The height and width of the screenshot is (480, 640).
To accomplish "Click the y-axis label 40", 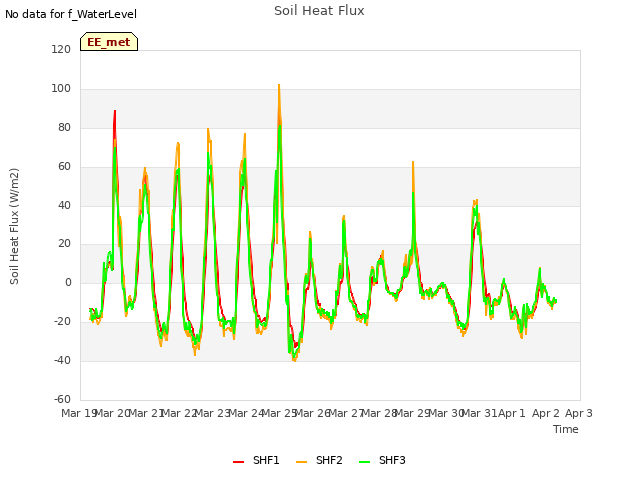I will point(64,205).
